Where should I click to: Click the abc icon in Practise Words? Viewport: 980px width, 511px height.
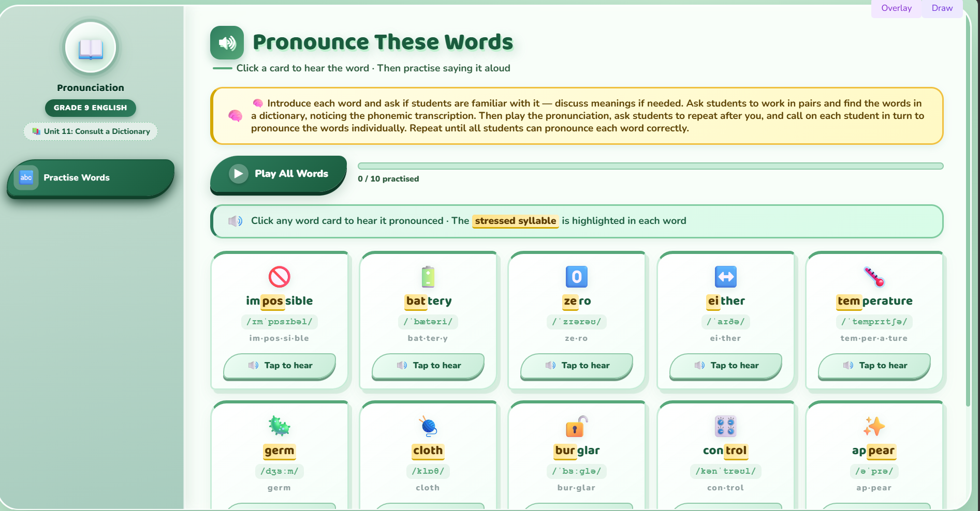point(26,177)
